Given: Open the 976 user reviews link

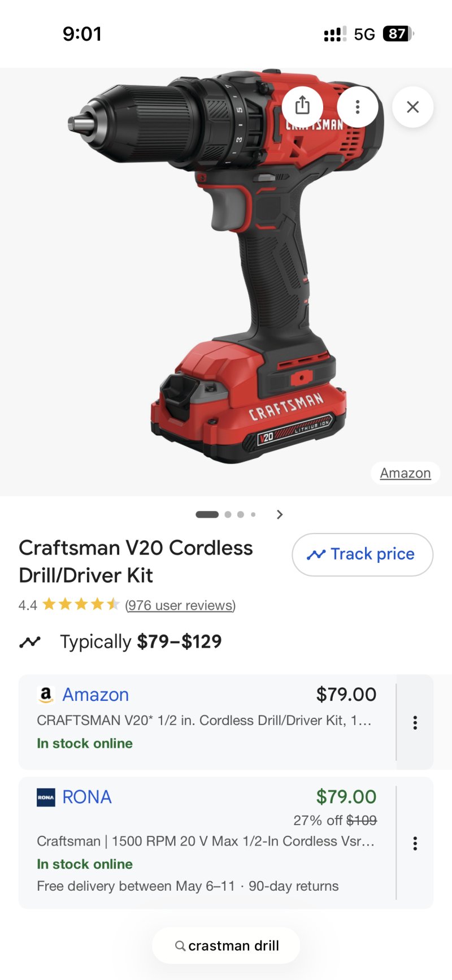Looking at the screenshot, I should click(x=180, y=605).
